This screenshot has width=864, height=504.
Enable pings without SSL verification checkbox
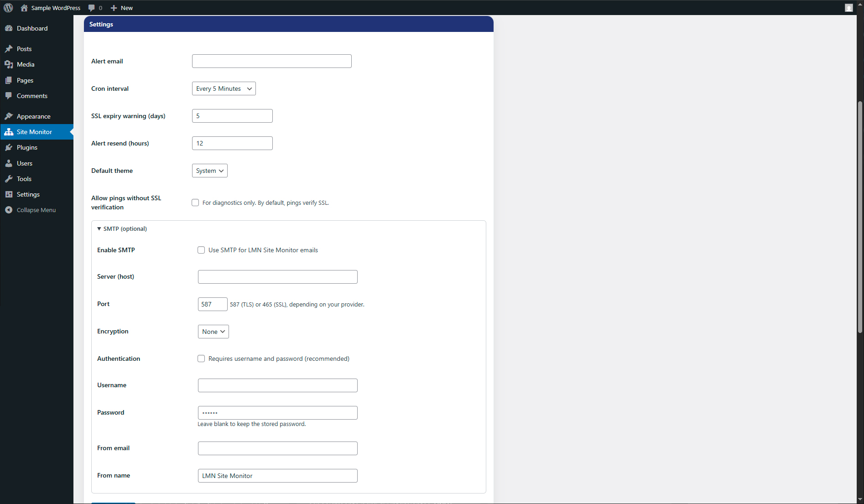[x=195, y=203]
